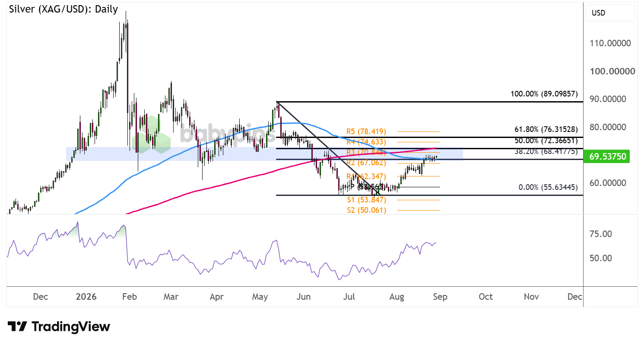Select the S2 (50.061) pivot label

coord(367,210)
